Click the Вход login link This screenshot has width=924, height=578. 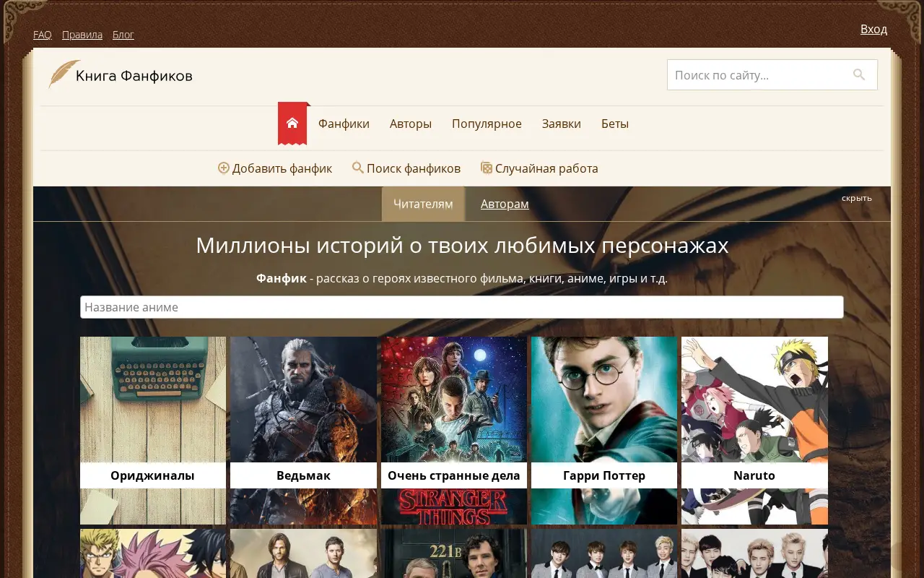[873, 29]
